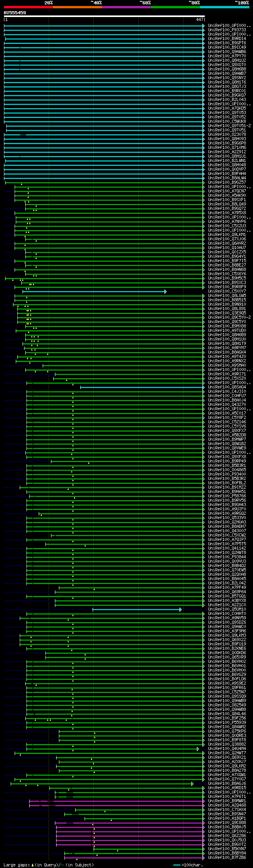Click the cyan alignment bar for Q8SAG4
Viewport: 253px width, 868px height.
click(x=142, y=387)
